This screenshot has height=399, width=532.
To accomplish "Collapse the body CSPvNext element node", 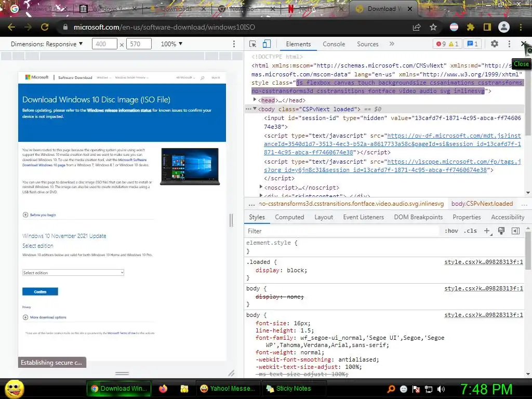I will (255, 109).
